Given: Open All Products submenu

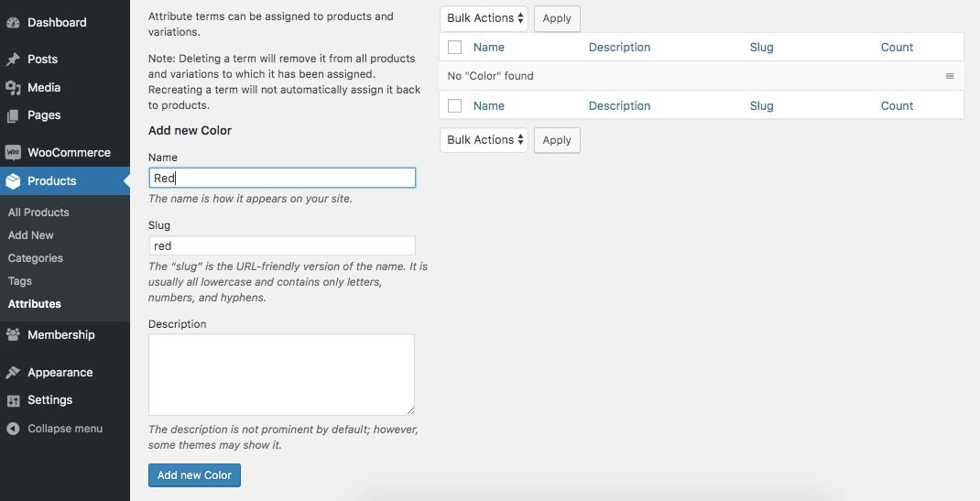Looking at the screenshot, I should tap(38, 212).
